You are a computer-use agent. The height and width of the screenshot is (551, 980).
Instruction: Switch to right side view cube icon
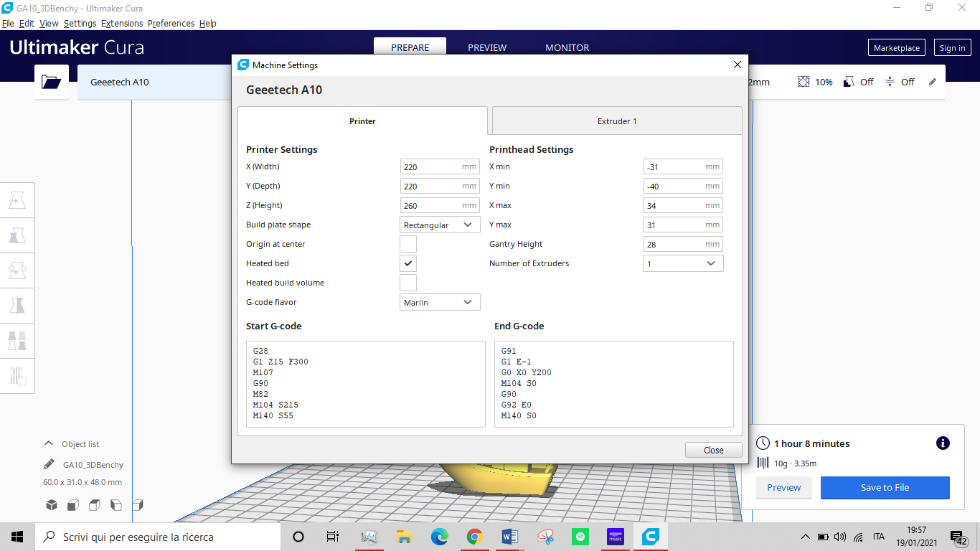click(x=138, y=505)
